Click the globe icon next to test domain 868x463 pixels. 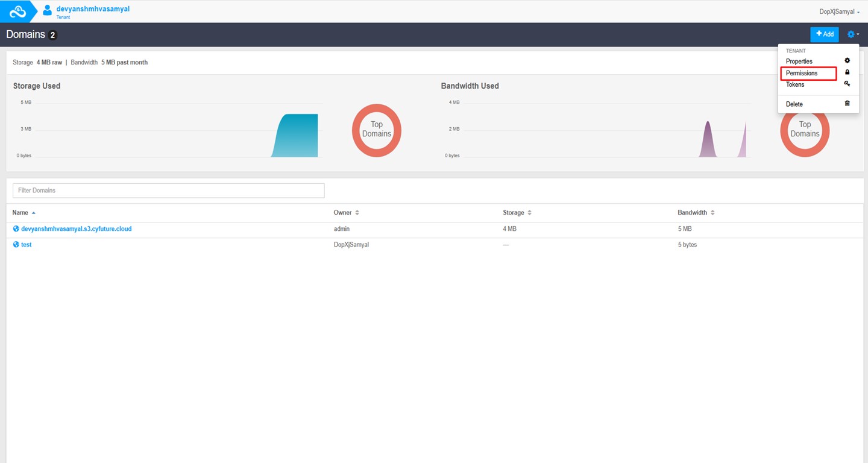coord(16,244)
